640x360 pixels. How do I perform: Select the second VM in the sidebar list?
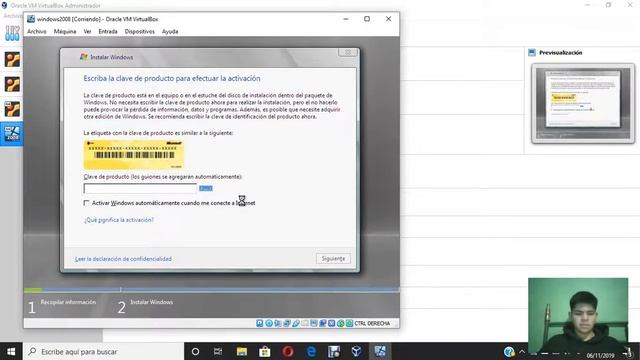click(12, 84)
